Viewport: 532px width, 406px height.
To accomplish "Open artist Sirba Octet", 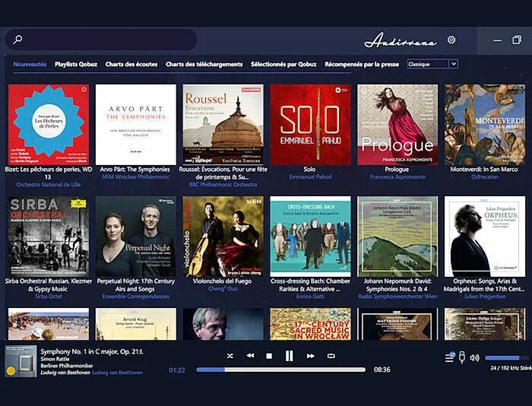I will pyautogui.click(x=49, y=297).
